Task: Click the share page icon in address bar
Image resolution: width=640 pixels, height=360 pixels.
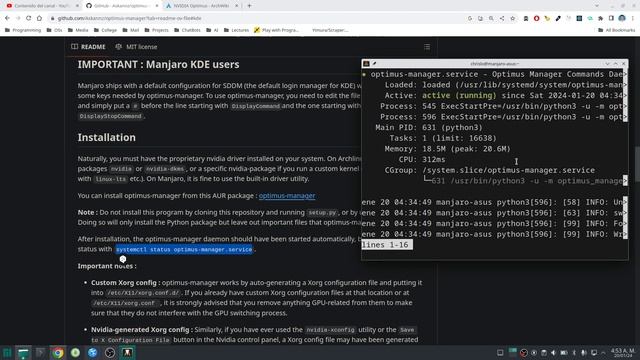Action: click(x=502, y=18)
